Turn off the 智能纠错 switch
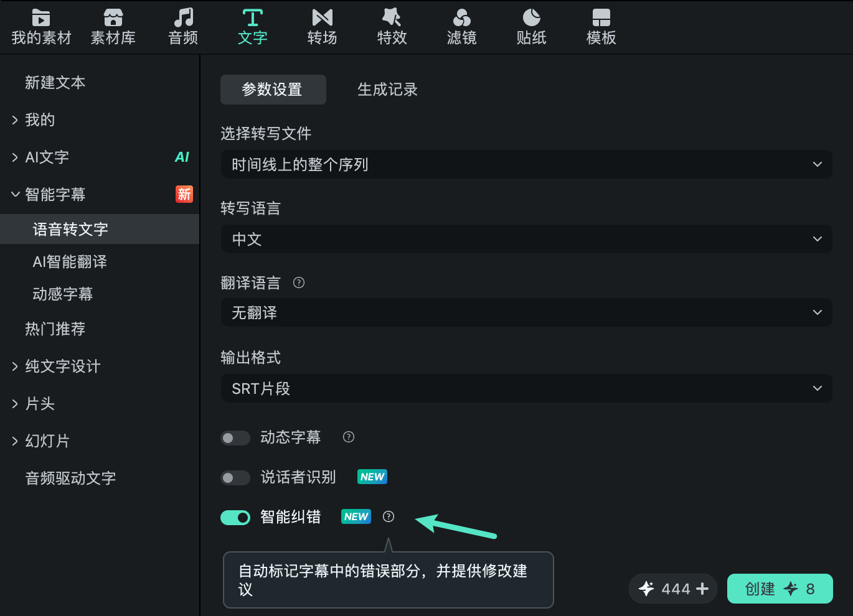 coord(235,518)
